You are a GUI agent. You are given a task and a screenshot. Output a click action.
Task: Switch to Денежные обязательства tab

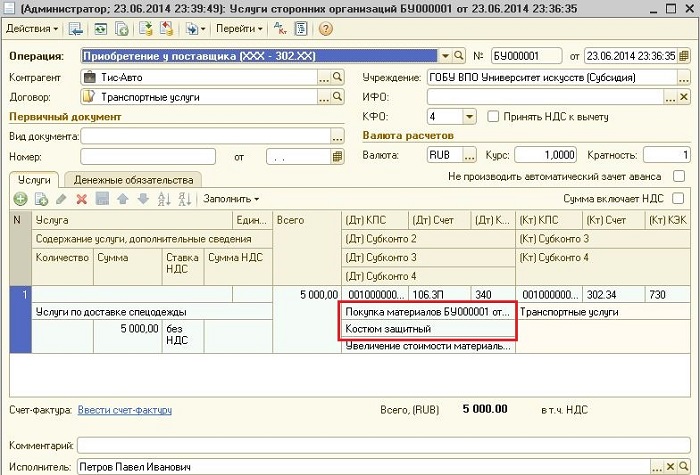click(x=133, y=180)
